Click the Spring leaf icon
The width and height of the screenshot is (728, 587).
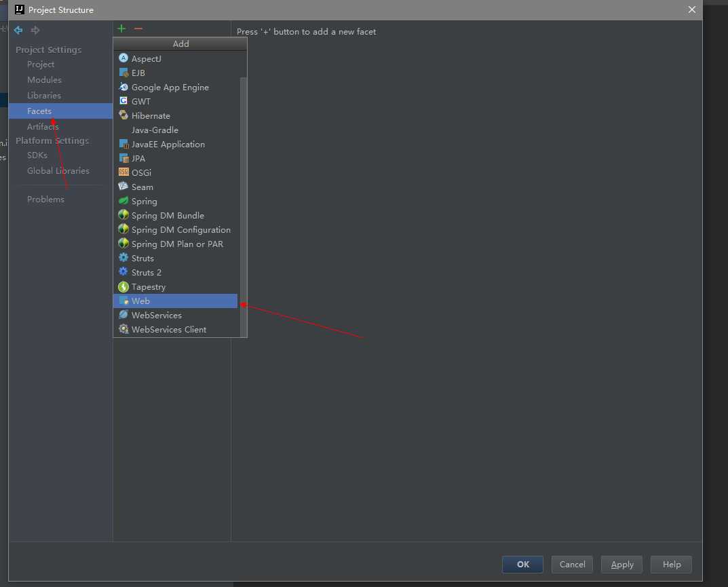(123, 201)
